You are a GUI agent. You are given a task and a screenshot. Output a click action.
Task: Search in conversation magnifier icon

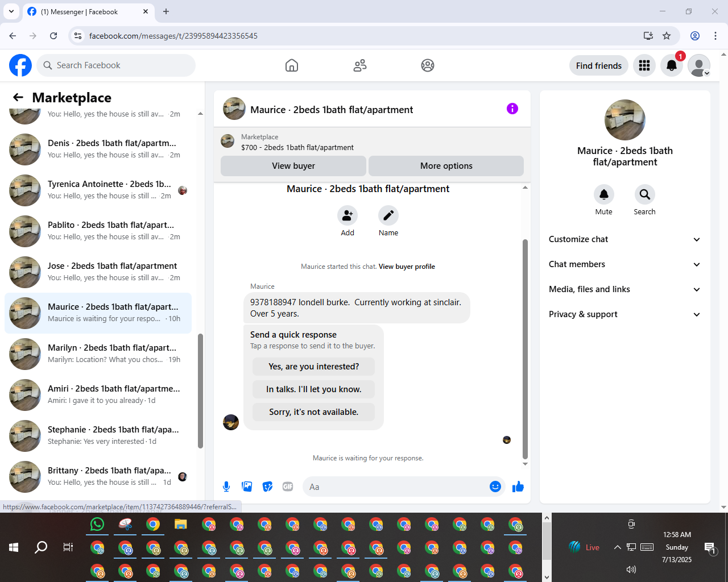pos(645,194)
